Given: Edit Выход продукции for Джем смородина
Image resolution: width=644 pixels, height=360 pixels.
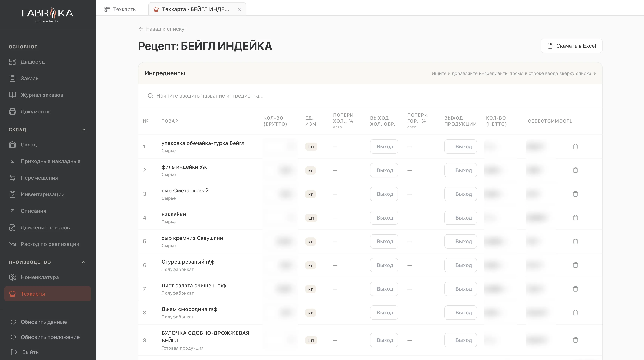Looking at the screenshot, I should click(461, 313).
